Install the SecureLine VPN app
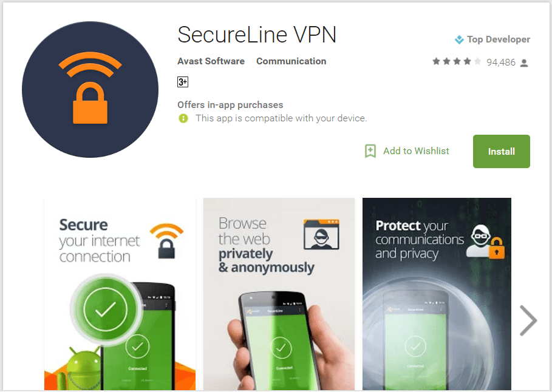This screenshot has height=392, width=552. pyautogui.click(x=502, y=151)
